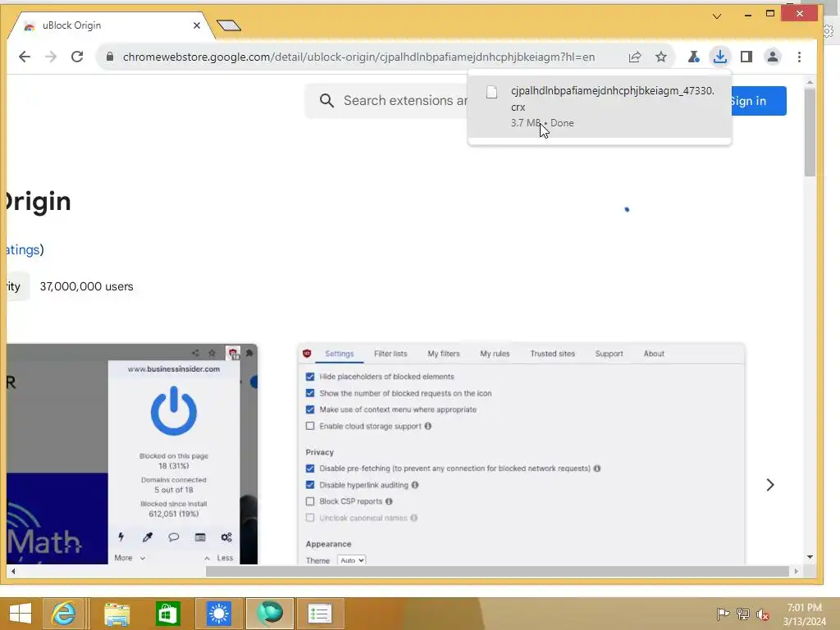Click info icon beside Block CSP reports
The image size is (840, 630).
[x=389, y=501]
